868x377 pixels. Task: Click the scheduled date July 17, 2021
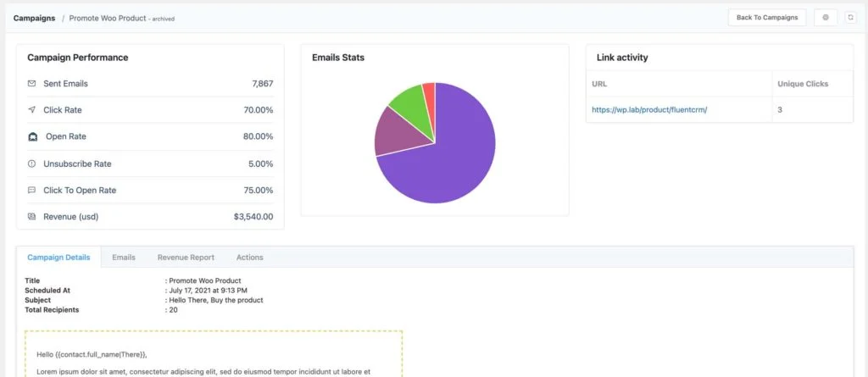(x=209, y=290)
